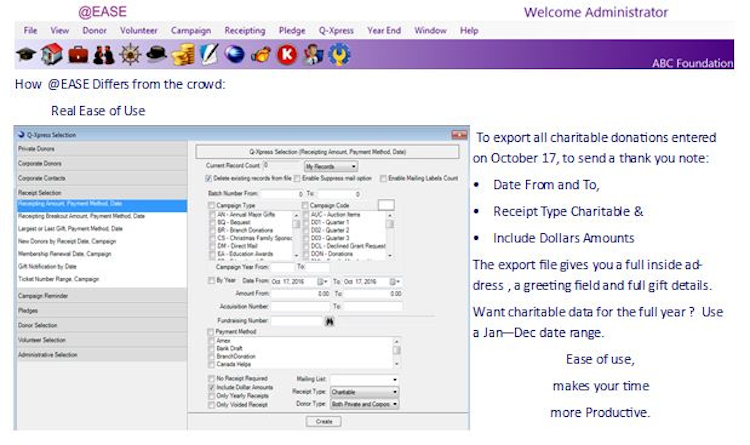The height and width of the screenshot is (445, 750).
Task: Expand the Corporate Contacts section
Action: pyautogui.click(x=102, y=178)
